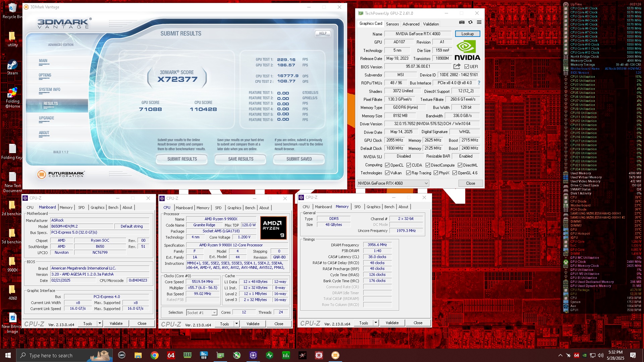This screenshot has width=644, height=362.
Task: Show hidden system tray icons chevron
Action: (x=560, y=355)
